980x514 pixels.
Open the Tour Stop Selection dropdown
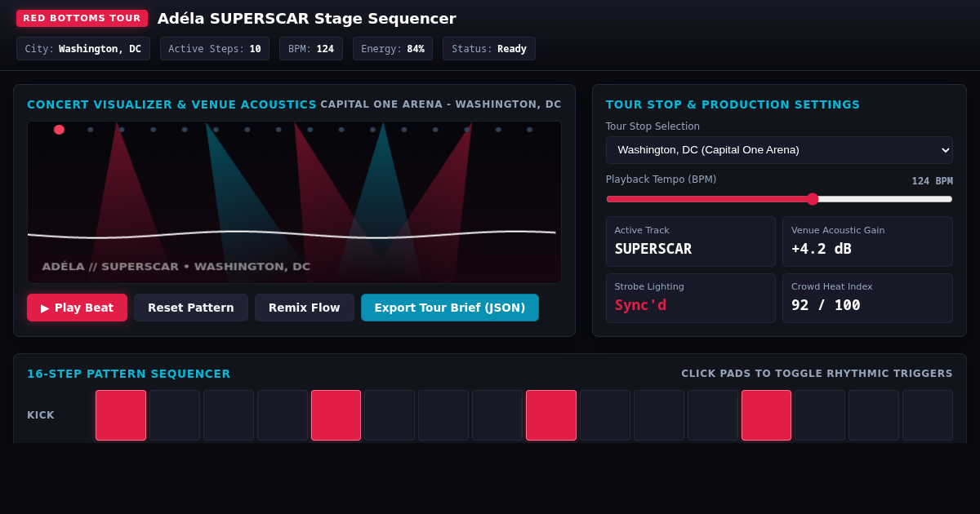(x=779, y=150)
